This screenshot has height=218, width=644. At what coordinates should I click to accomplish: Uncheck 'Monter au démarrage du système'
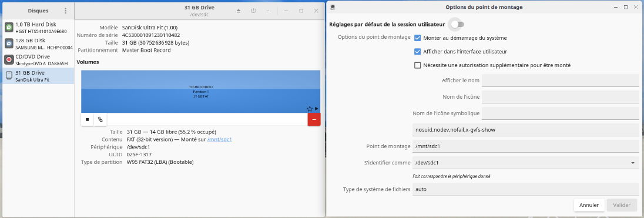(418, 38)
